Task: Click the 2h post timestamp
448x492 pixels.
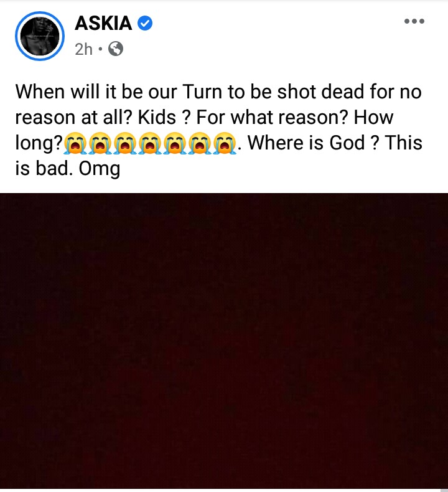Action: 84,49
